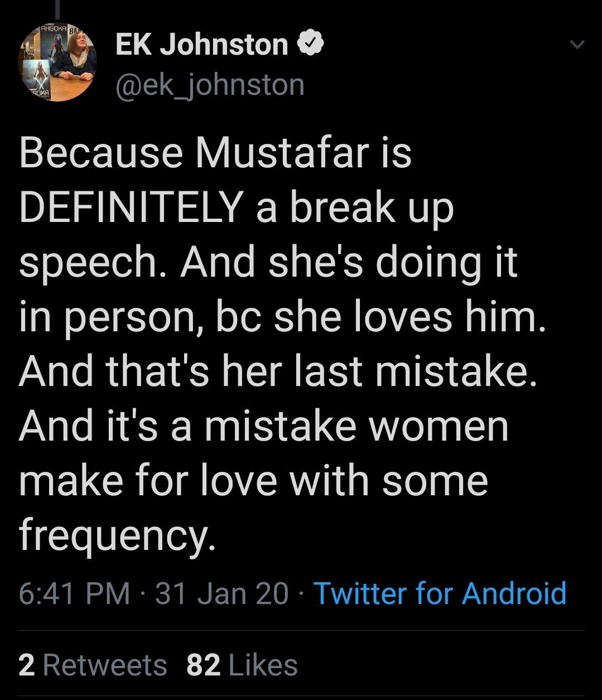Click the thread connector line above avatar
This screenshot has height=700, width=602.
coord(57,11)
